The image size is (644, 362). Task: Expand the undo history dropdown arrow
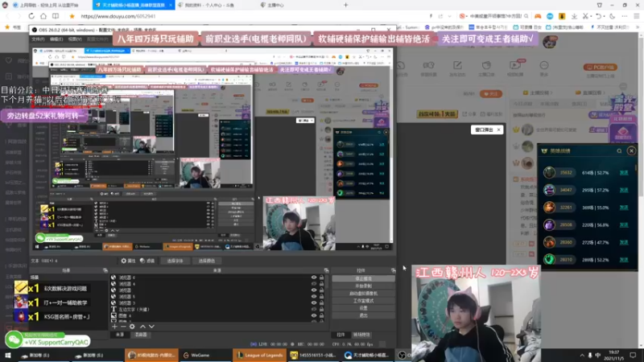click(x=605, y=16)
